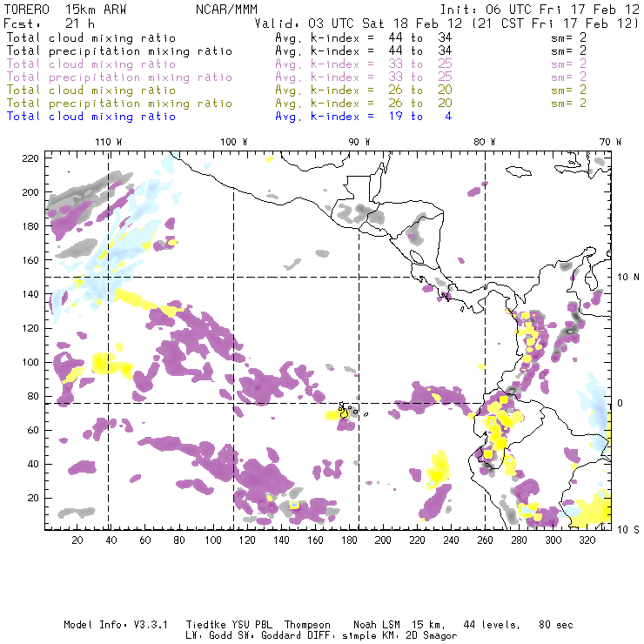The image size is (644, 644).
Task: Click the '20' label on the horizontal axis
Action: coord(77,540)
